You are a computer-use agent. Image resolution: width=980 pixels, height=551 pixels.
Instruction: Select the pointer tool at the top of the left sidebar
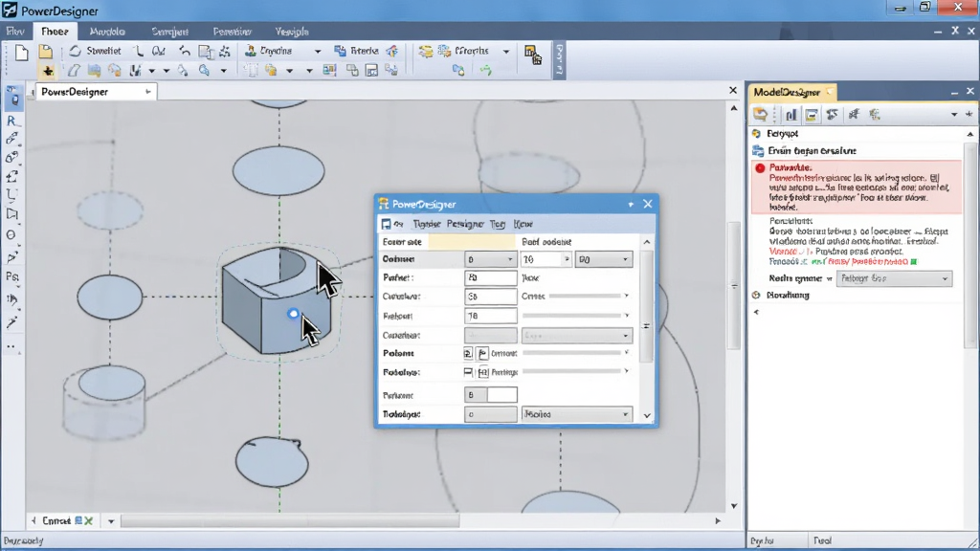pyautogui.click(x=12, y=97)
